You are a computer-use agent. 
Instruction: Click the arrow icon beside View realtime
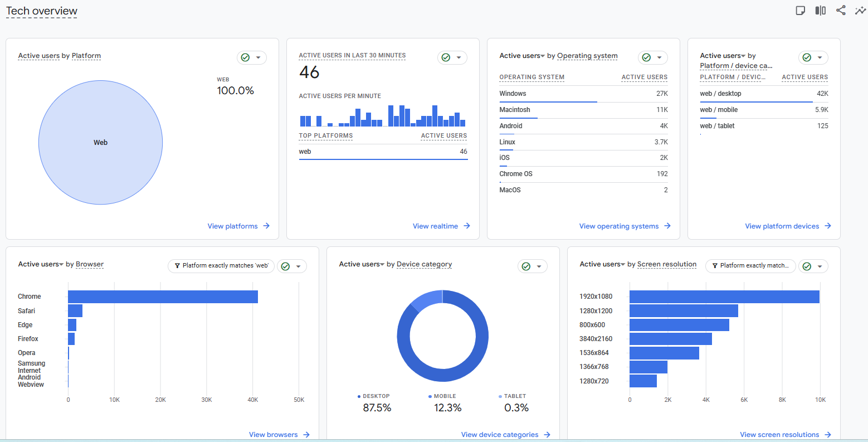[467, 226]
